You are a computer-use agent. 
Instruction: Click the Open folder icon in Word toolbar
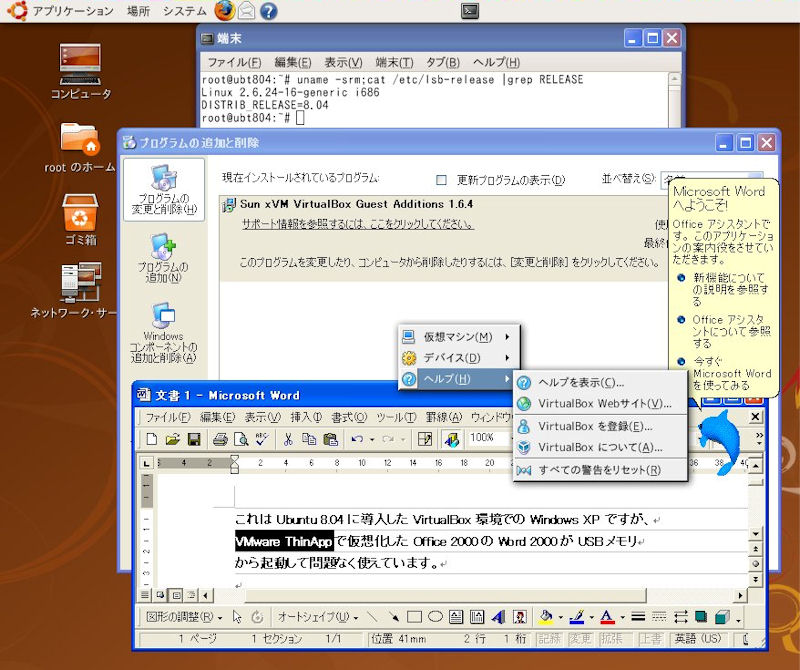tap(172, 439)
